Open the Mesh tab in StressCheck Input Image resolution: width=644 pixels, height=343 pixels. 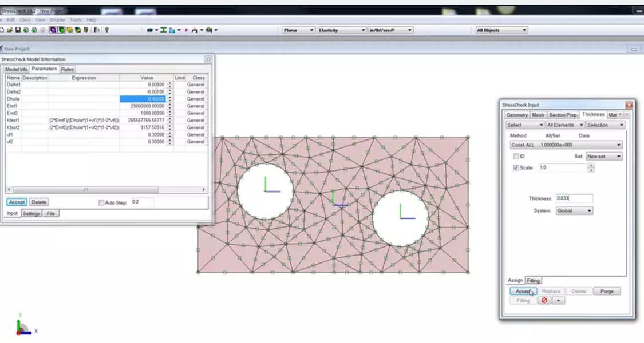pos(538,115)
